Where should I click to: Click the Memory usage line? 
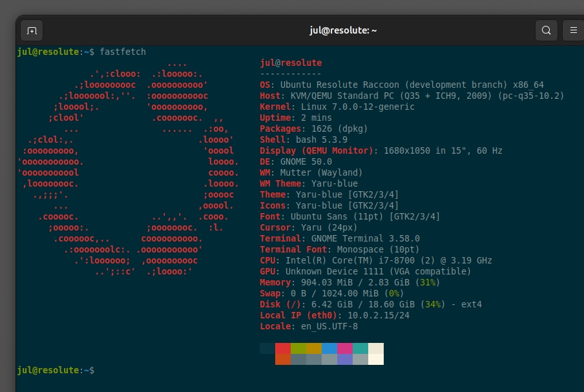pos(349,282)
